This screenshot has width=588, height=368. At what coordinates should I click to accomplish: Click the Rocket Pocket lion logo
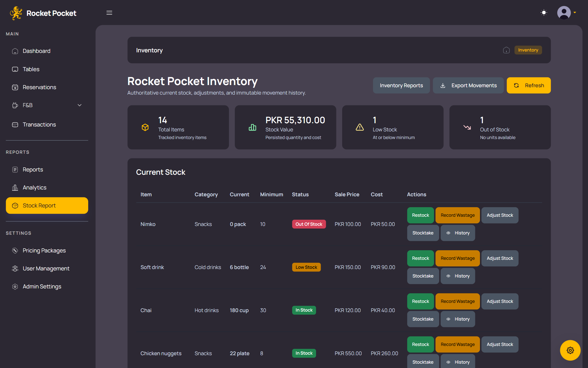point(16,13)
